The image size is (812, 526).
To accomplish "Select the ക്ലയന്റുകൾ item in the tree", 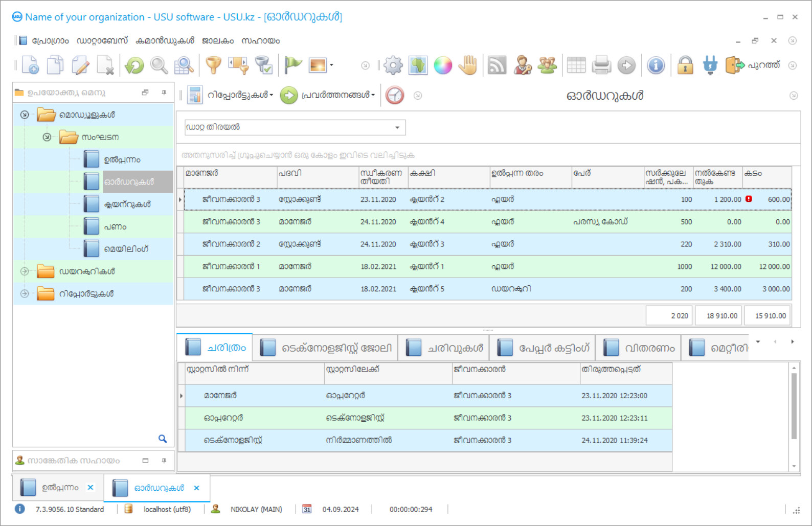I will pyautogui.click(x=127, y=204).
